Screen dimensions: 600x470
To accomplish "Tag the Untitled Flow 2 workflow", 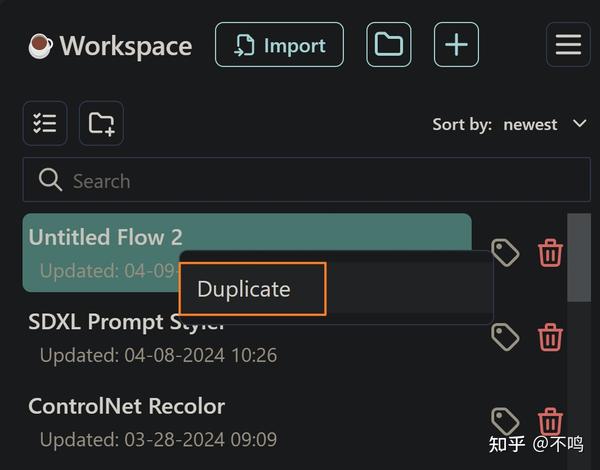I will [x=506, y=253].
